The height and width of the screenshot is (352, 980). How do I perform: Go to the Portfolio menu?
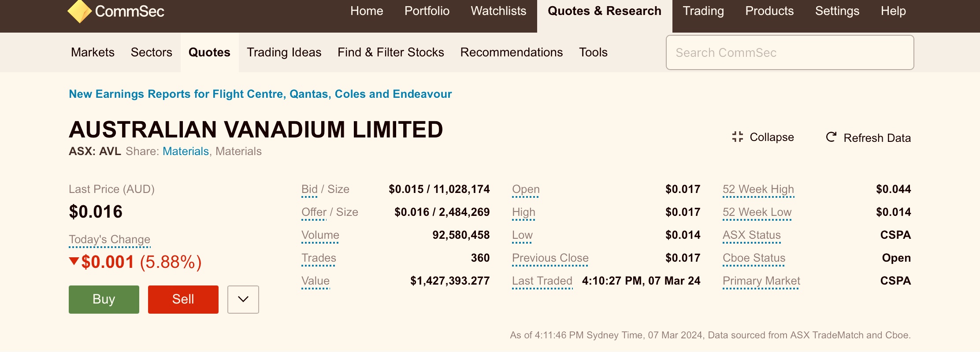[427, 11]
